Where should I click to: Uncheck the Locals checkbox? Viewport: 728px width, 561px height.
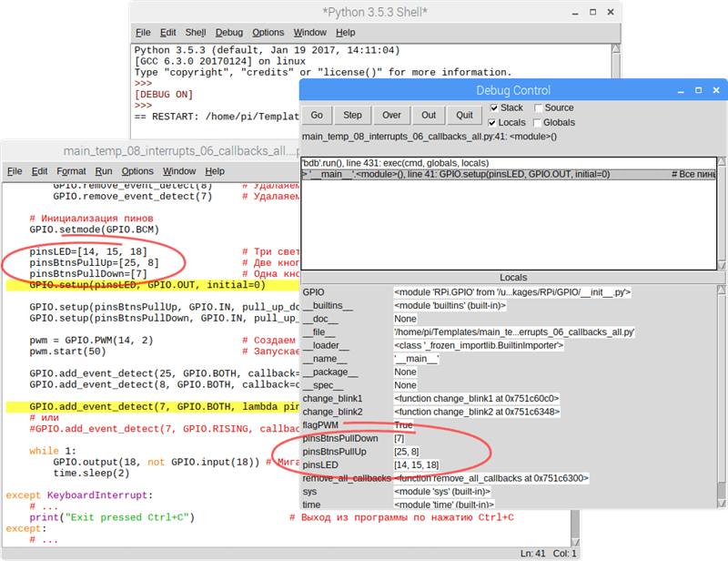493,122
